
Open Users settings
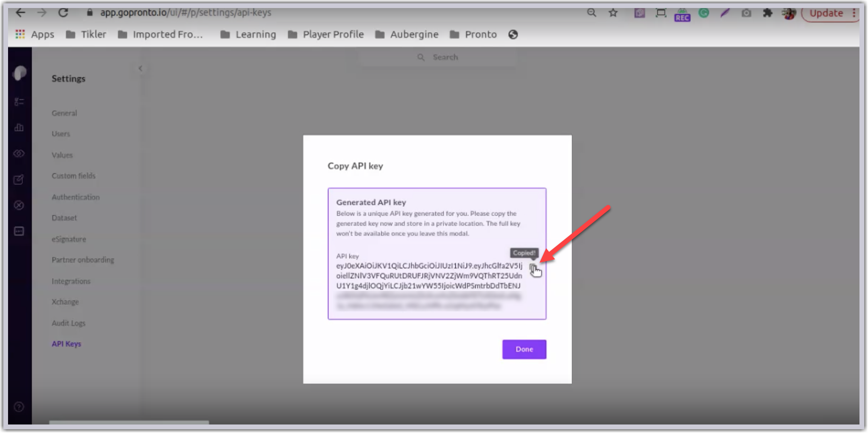coord(61,134)
